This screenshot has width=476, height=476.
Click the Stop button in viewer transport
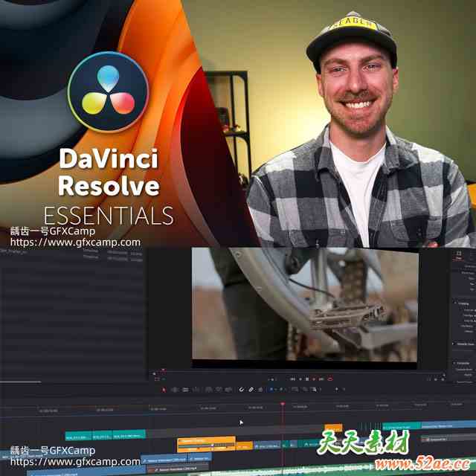[x=307, y=379]
